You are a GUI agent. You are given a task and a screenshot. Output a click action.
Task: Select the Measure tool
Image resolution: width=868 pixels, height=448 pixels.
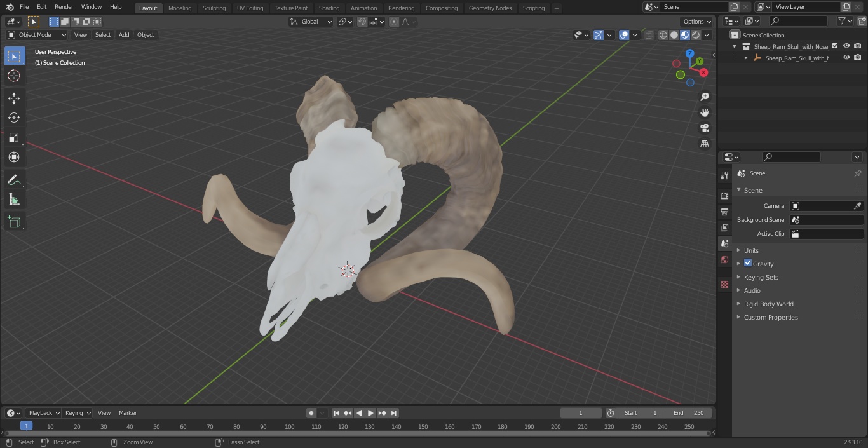14,200
